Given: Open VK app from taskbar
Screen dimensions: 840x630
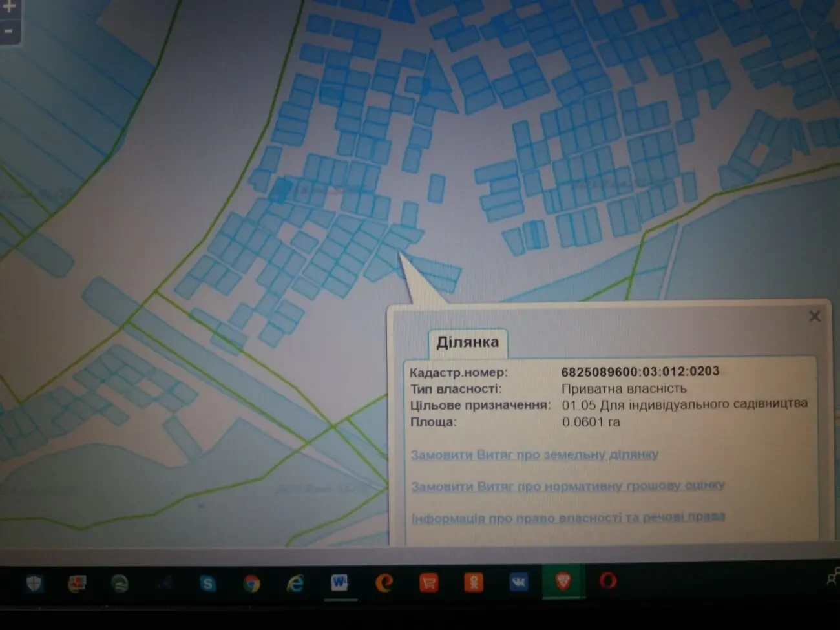Looking at the screenshot, I should click(x=518, y=583).
